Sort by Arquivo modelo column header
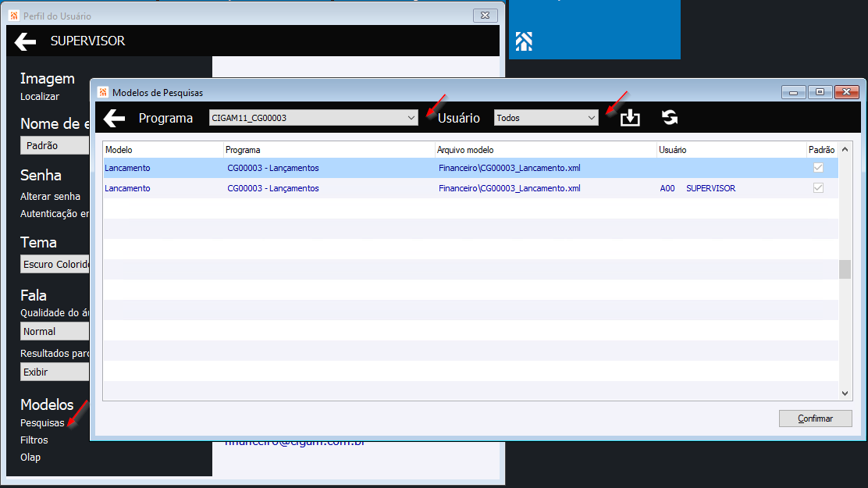Viewport: 868px width, 488px height. point(546,150)
